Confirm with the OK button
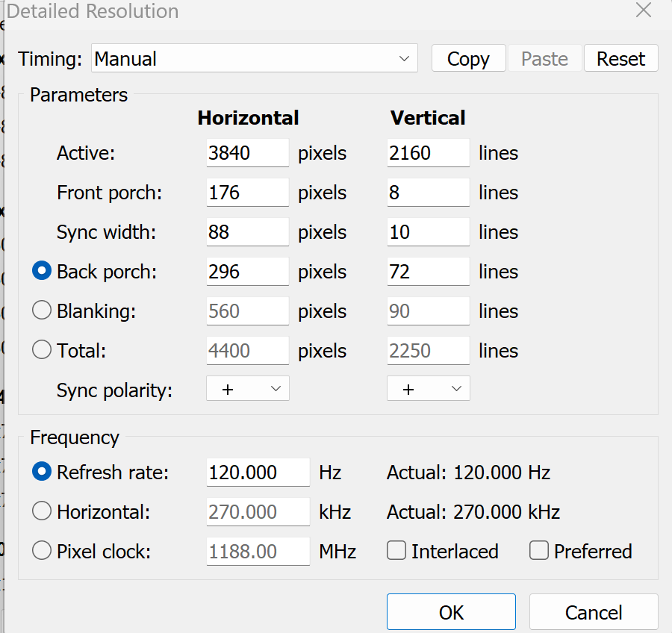The image size is (672, 633). (x=451, y=613)
